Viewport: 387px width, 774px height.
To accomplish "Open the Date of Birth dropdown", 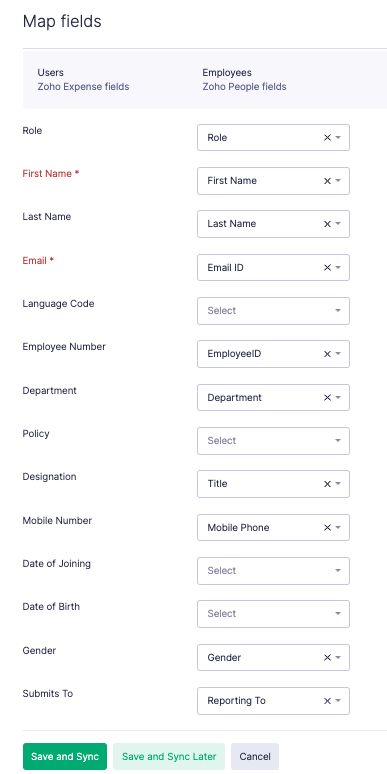I will pos(273,614).
